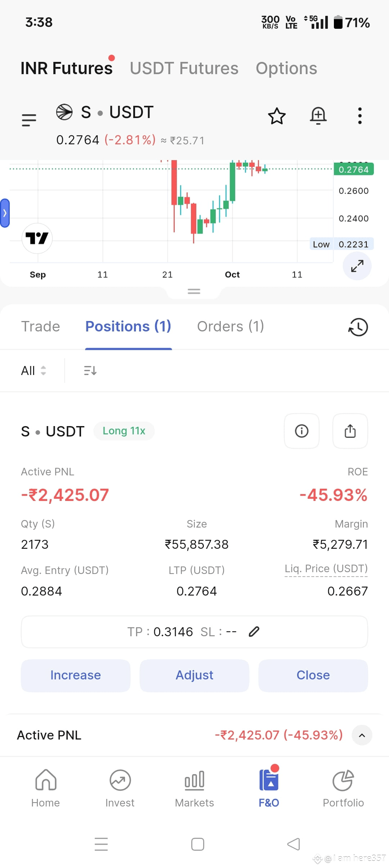Create price alert with bell icon

click(x=318, y=116)
